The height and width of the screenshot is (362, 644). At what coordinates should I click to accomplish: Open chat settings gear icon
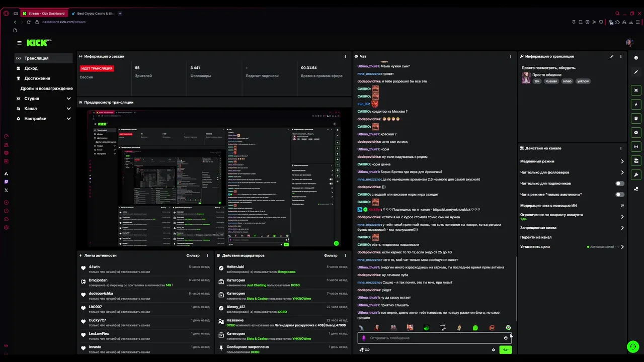[493, 350]
